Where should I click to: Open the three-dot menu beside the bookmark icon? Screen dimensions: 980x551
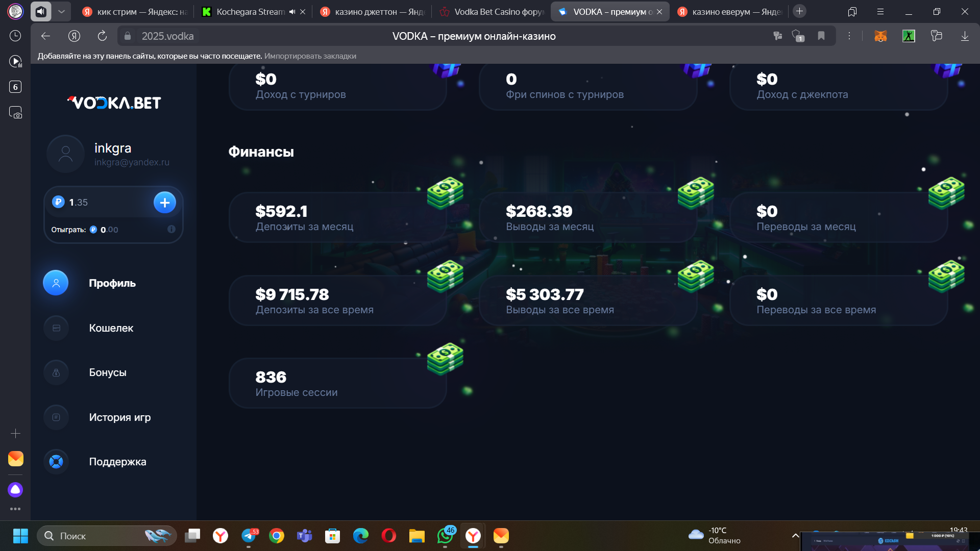pyautogui.click(x=849, y=36)
